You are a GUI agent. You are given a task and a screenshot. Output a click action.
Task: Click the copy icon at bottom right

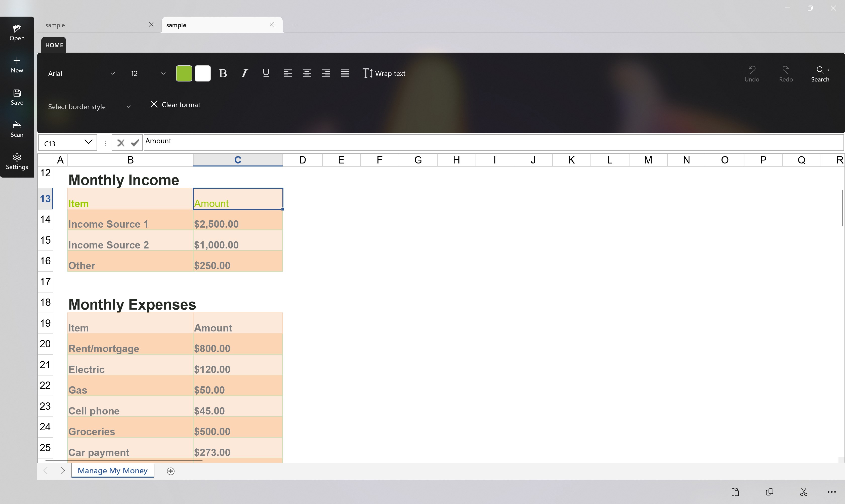pos(770,492)
